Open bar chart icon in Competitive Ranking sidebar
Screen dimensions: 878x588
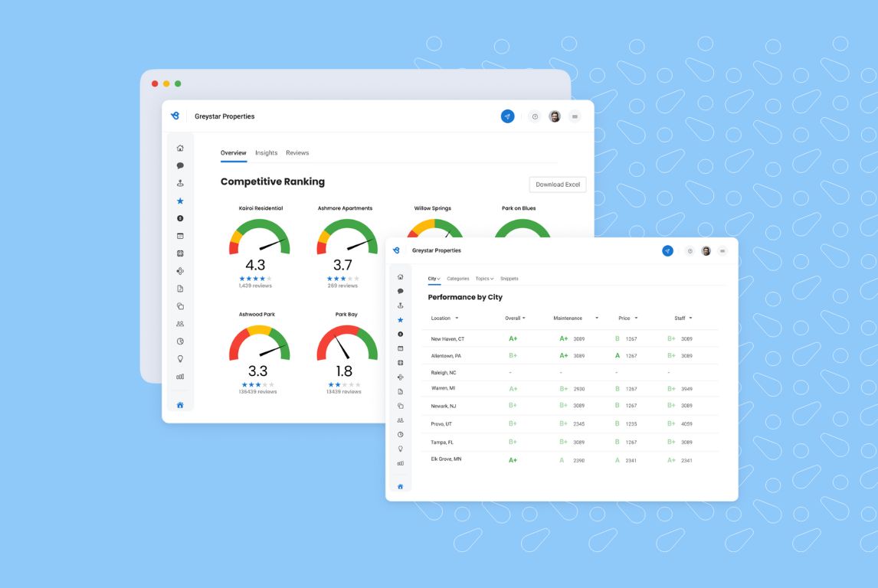click(180, 377)
